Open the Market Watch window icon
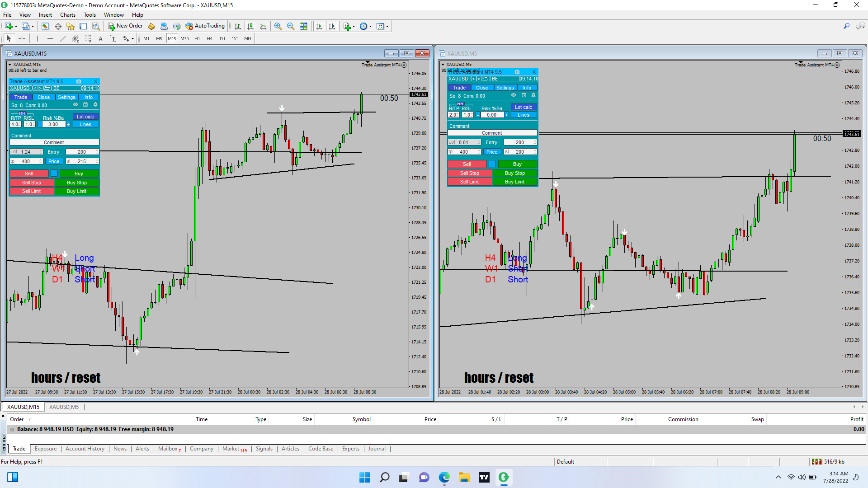Viewport: 868px width, 488px height. (x=45, y=26)
